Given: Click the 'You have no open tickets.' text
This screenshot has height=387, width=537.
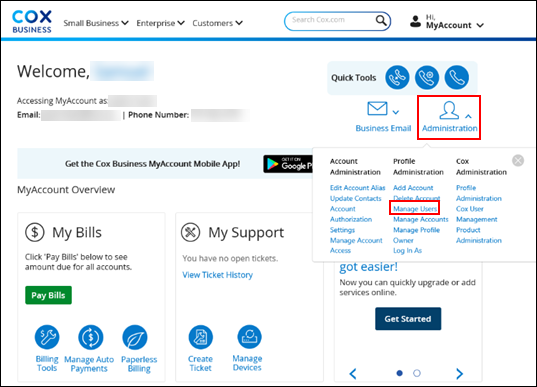Looking at the screenshot, I should tap(230, 258).
